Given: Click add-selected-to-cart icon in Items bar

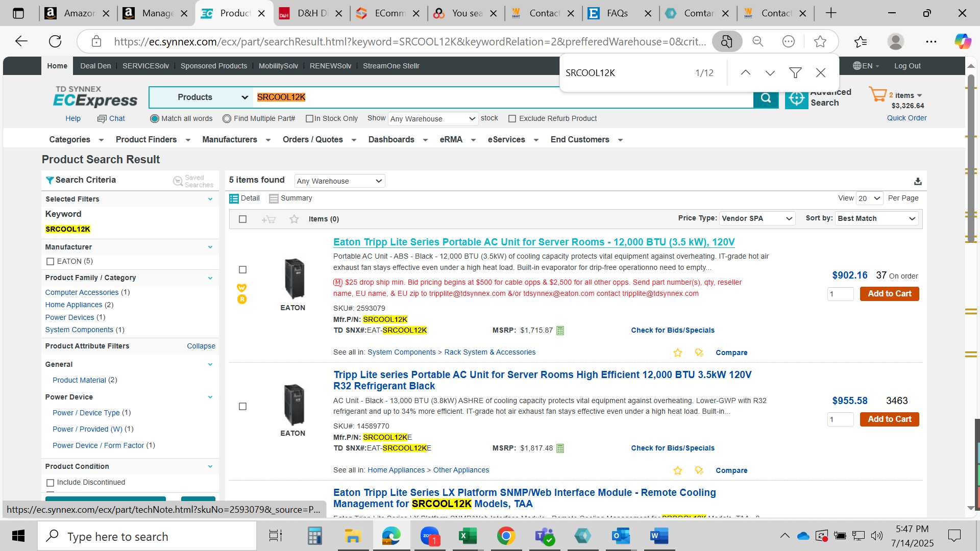Looking at the screenshot, I should click(268, 219).
